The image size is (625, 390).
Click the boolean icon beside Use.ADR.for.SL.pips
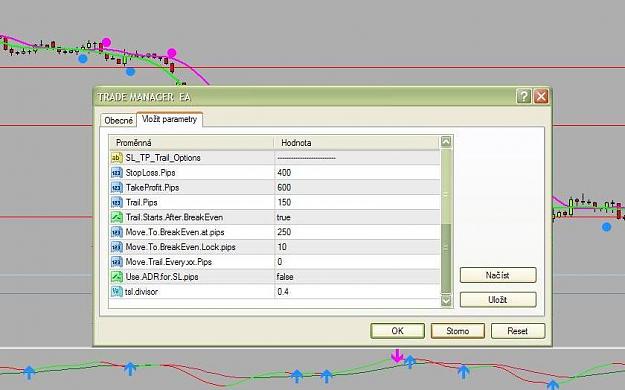(116, 277)
